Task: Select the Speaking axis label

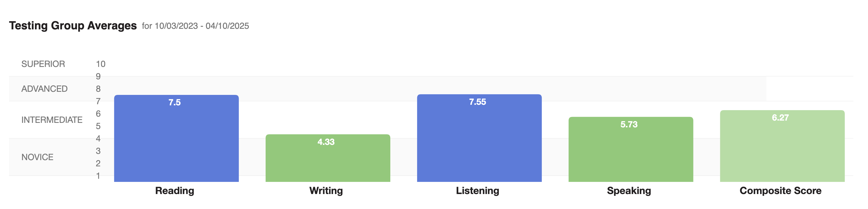Action: (x=629, y=191)
